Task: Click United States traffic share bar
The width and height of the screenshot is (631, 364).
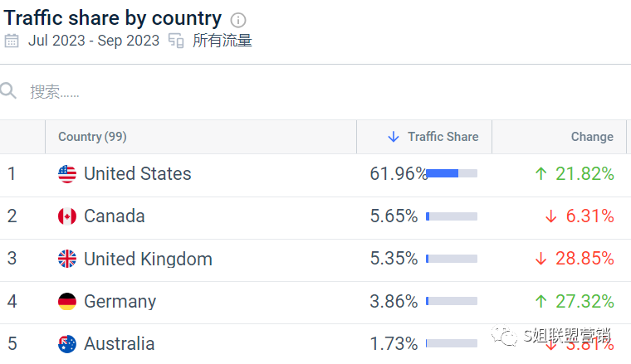Action: point(452,173)
